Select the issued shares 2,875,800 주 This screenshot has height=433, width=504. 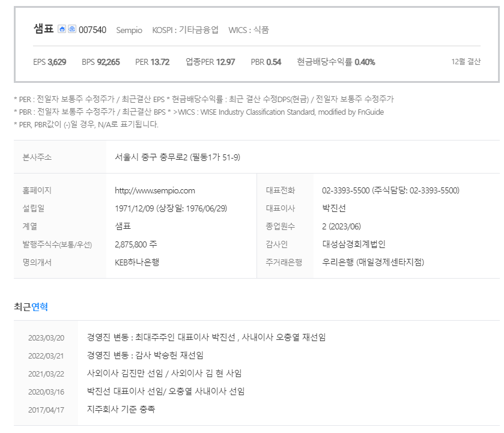click(x=136, y=244)
